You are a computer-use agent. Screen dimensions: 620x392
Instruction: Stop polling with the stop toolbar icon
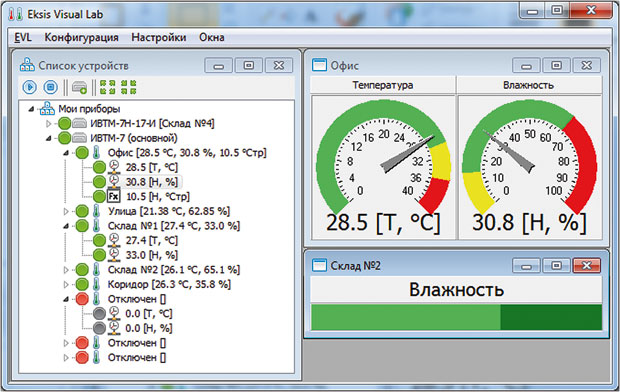pos(51,87)
